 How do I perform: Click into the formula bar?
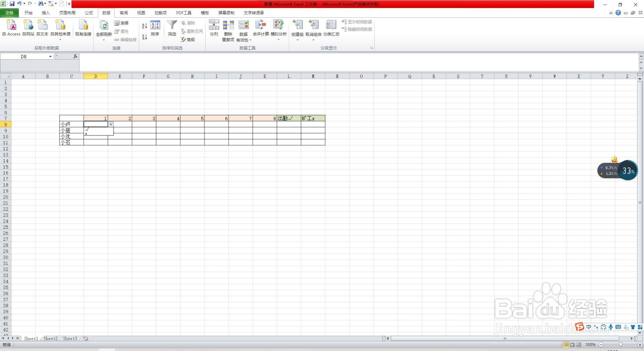click(x=358, y=62)
